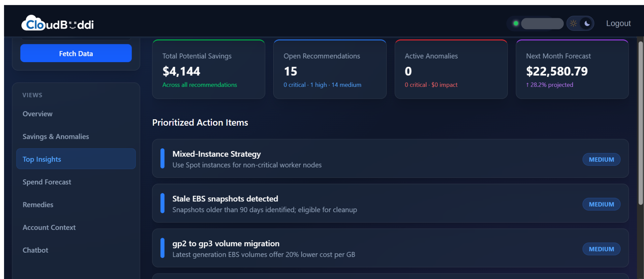Click MEDIUM badge on Mixed-Instance Strategy

pyautogui.click(x=601, y=159)
